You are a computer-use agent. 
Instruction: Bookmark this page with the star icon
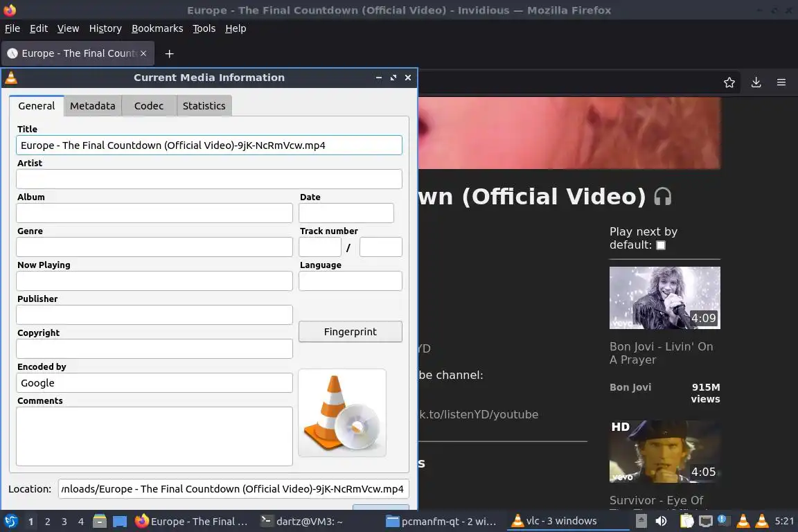[729, 82]
